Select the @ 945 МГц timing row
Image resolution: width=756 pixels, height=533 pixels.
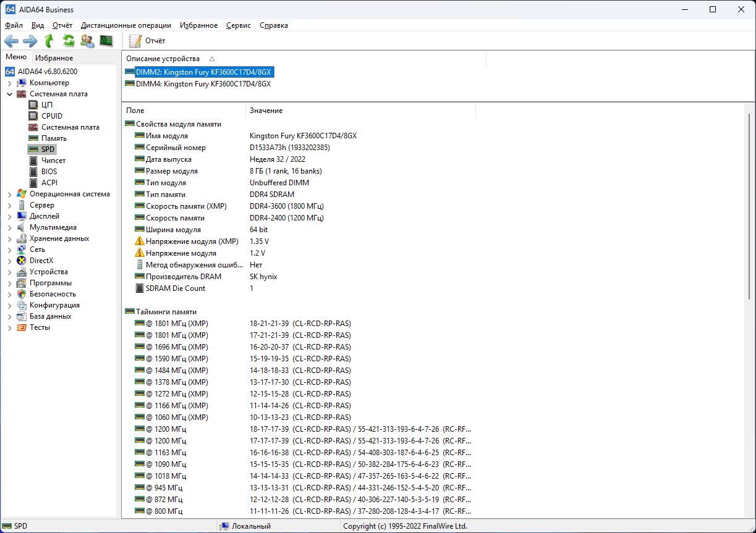click(x=299, y=488)
